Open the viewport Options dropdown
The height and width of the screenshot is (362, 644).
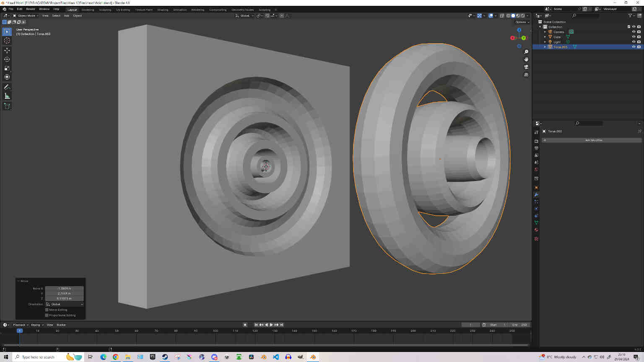[x=522, y=22]
